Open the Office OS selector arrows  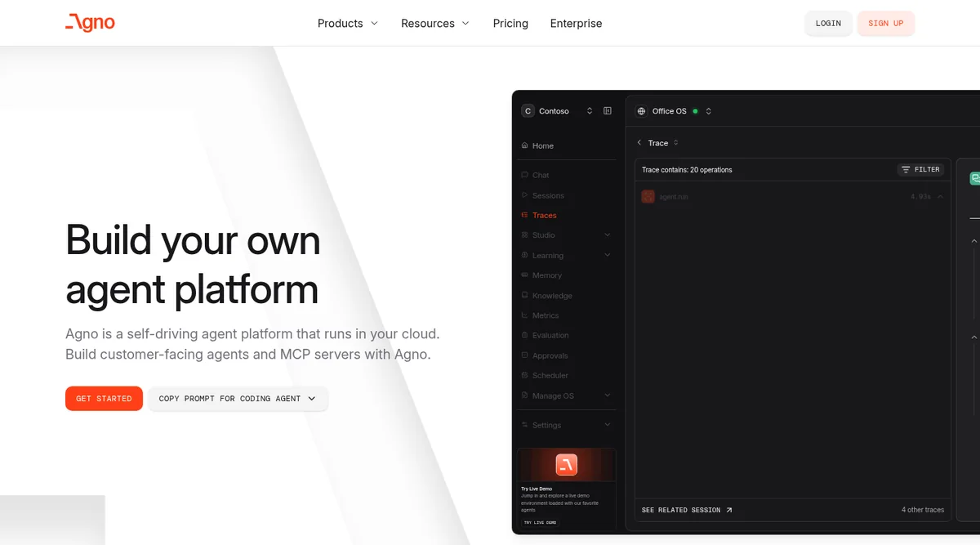pyautogui.click(x=708, y=111)
